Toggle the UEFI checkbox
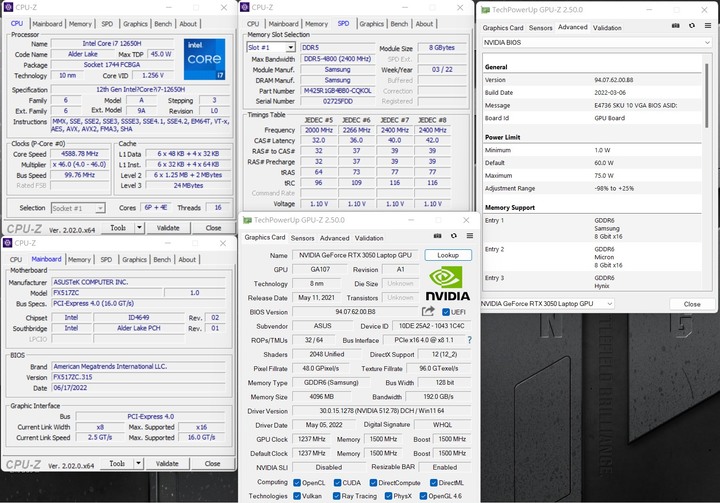The width and height of the screenshot is (720, 503). pyautogui.click(x=445, y=312)
